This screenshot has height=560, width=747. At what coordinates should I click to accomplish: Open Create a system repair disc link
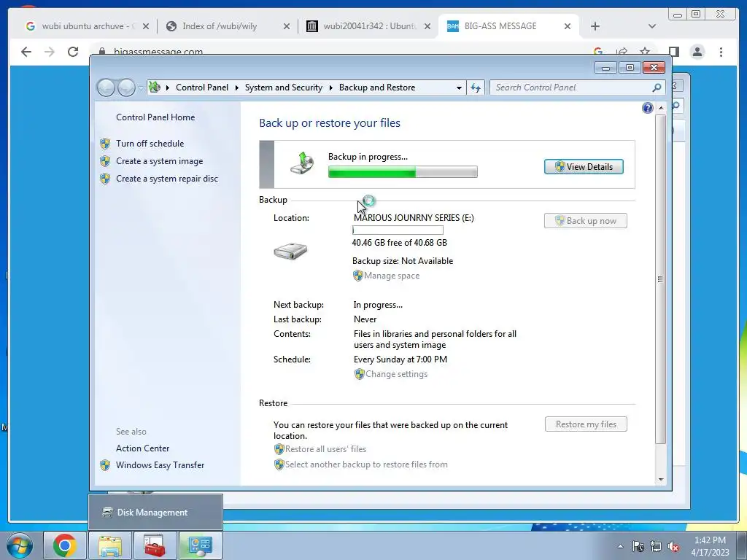(167, 179)
